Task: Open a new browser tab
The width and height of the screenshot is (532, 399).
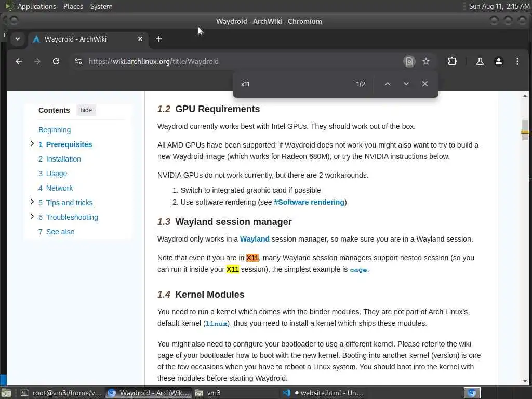Action: (x=159, y=39)
